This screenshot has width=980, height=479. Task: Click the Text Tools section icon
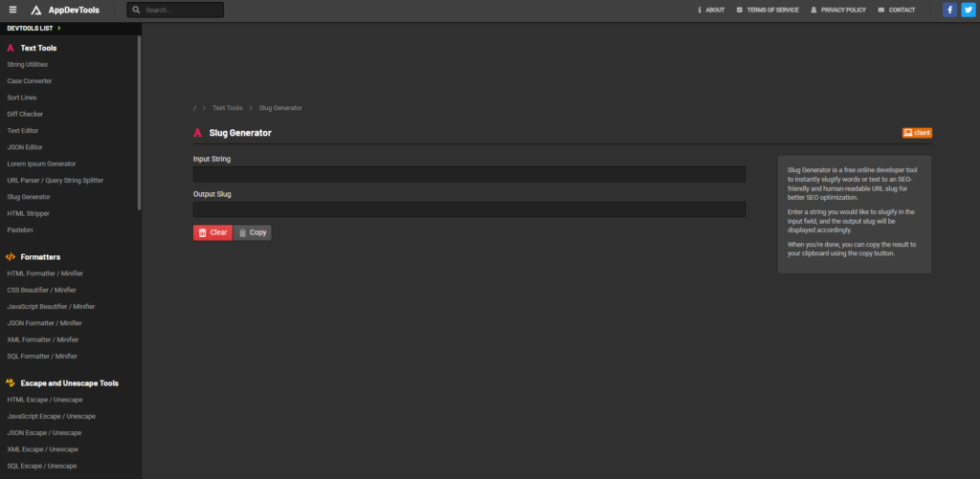point(10,48)
